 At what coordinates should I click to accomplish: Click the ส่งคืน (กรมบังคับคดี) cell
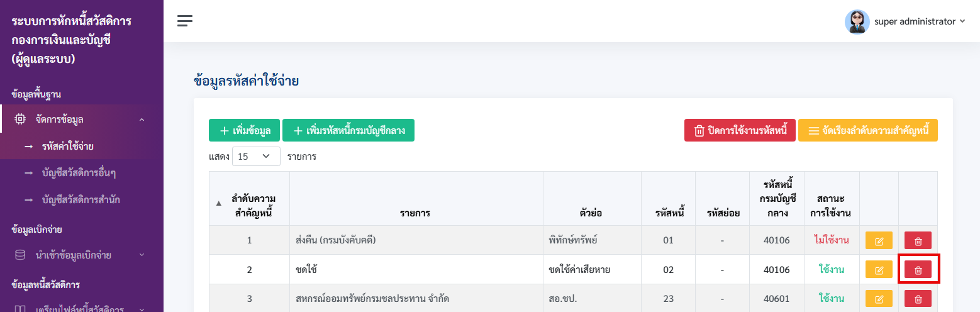[416, 240]
